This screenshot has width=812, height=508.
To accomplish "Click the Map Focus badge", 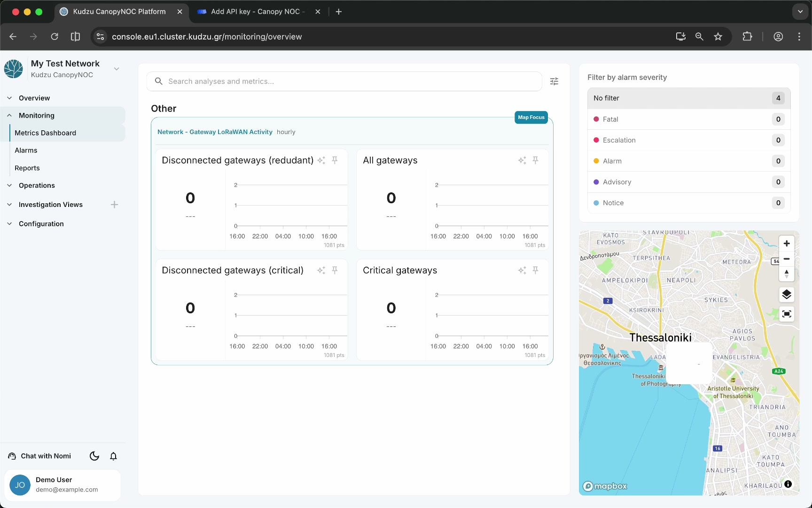I will [531, 118].
